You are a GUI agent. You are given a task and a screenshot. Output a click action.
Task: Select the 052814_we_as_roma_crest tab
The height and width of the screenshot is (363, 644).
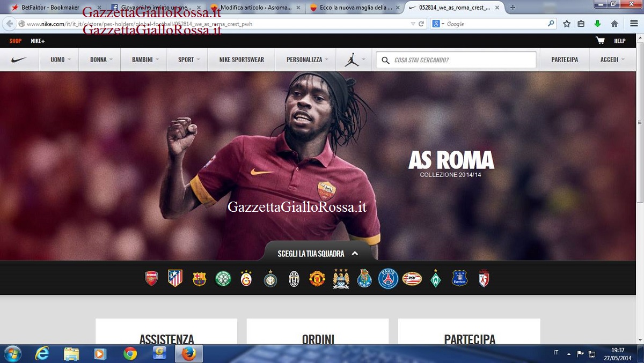click(x=454, y=8)
